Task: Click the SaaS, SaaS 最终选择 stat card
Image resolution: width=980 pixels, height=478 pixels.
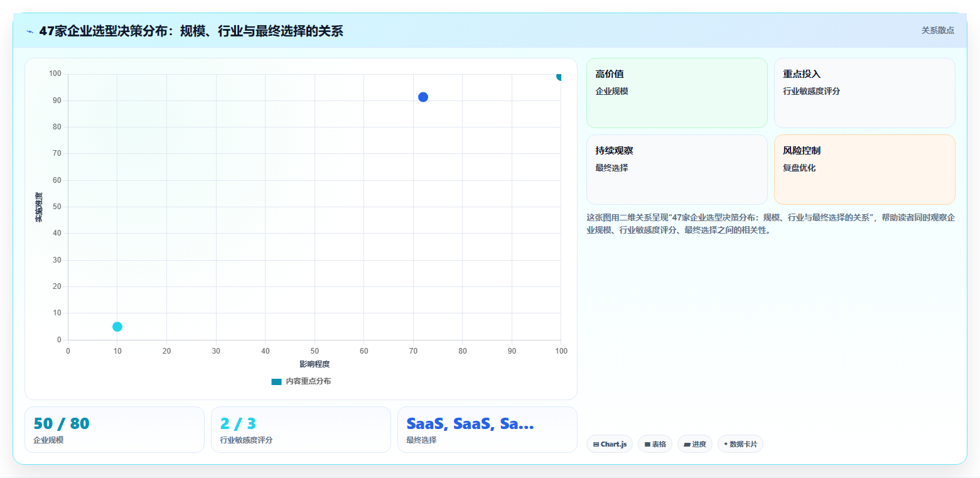Action: click(487, 430)
